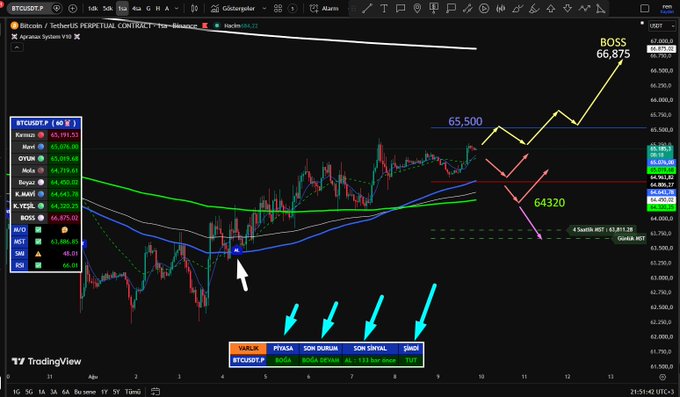Click the 65,500 horizontal line label

(465, 121)
